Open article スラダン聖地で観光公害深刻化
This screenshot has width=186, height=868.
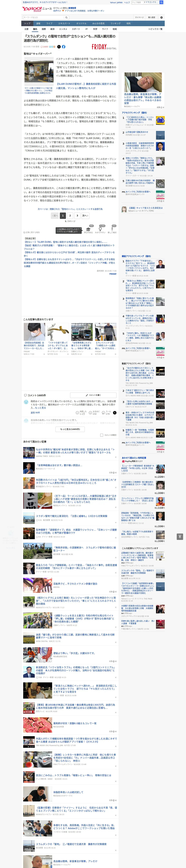click(x=72, y=516)
